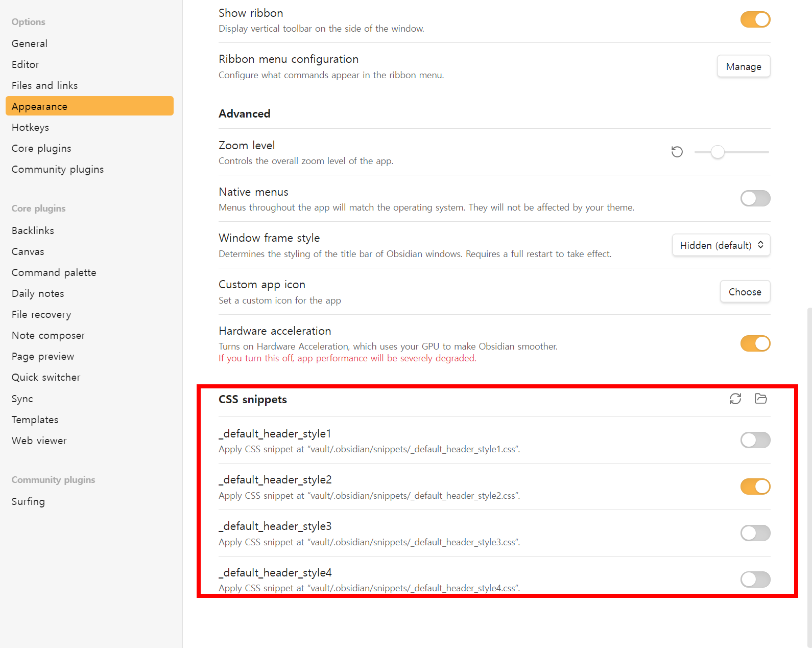Click 'Zoom level' setting title
812x648 pixels.
pos(247,145)
